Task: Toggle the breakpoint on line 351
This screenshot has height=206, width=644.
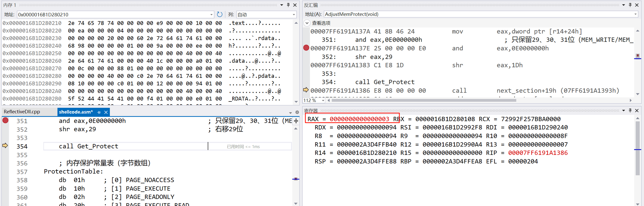Action: point(5,120)
